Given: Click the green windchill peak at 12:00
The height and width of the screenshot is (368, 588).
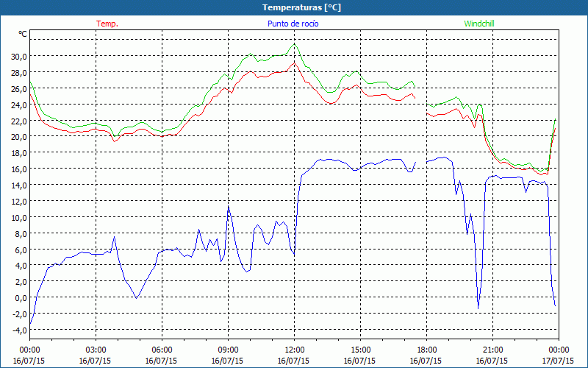Looking at the screenshot, I should [295, 44].
